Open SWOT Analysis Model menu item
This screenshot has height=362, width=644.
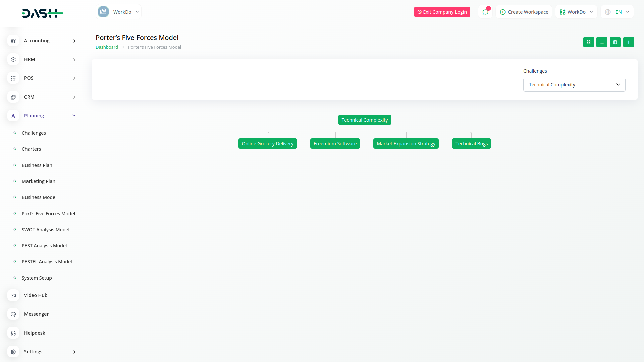point(45,230)
